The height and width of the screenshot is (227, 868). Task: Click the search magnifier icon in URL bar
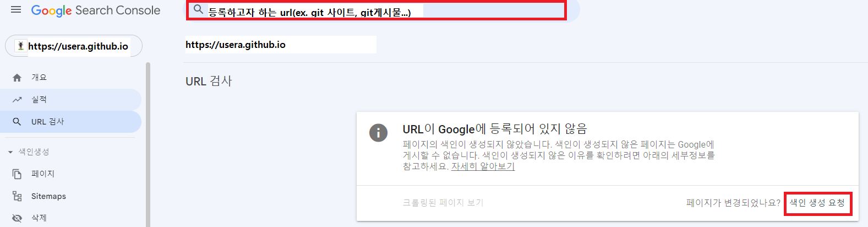pyautogui.click(x=199, y=9)
